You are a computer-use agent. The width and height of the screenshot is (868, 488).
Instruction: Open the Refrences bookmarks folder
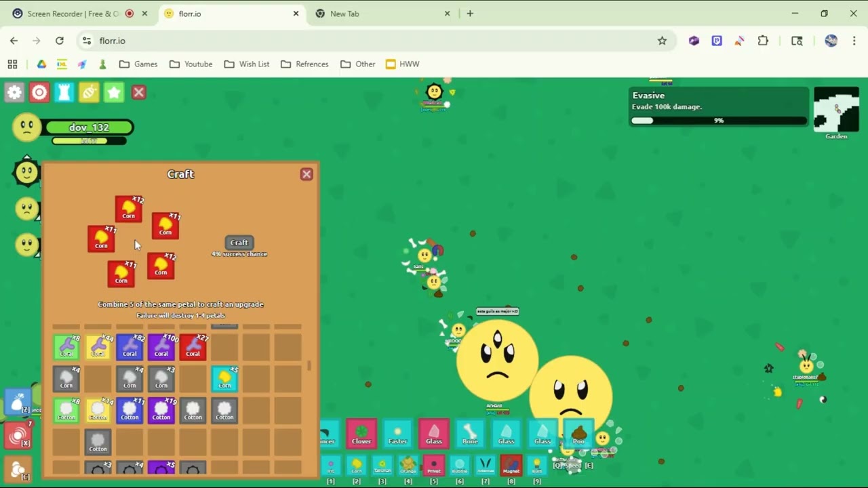304,64
